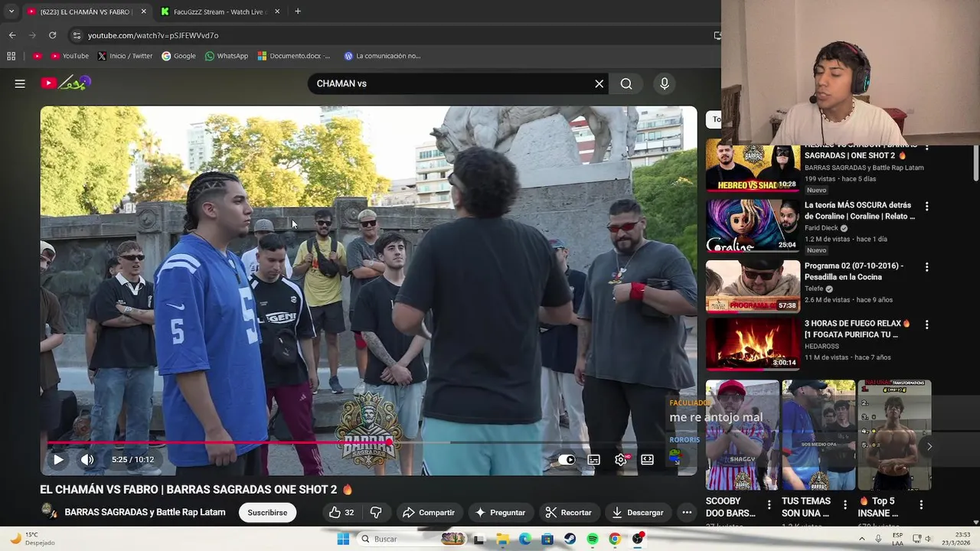
Task: Open the WhatsApp bookmark
Action: coord(226,56)
